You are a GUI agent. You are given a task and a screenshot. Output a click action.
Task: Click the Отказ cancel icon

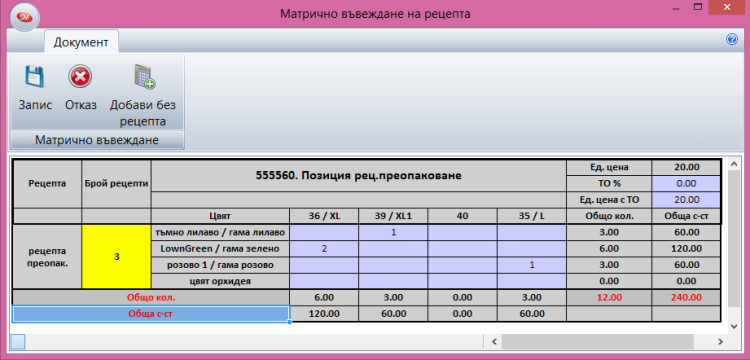[80, 76]
